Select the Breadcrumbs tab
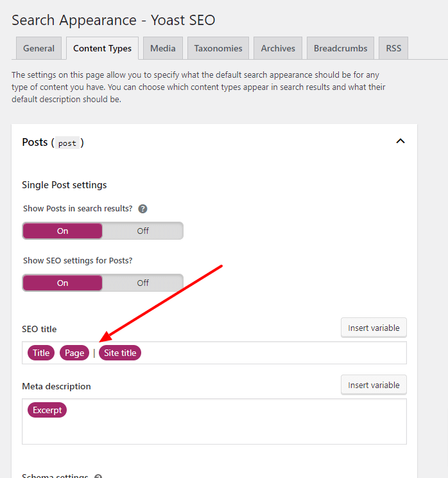The height and width of the screenshot is (478, 448). point(340,48)
